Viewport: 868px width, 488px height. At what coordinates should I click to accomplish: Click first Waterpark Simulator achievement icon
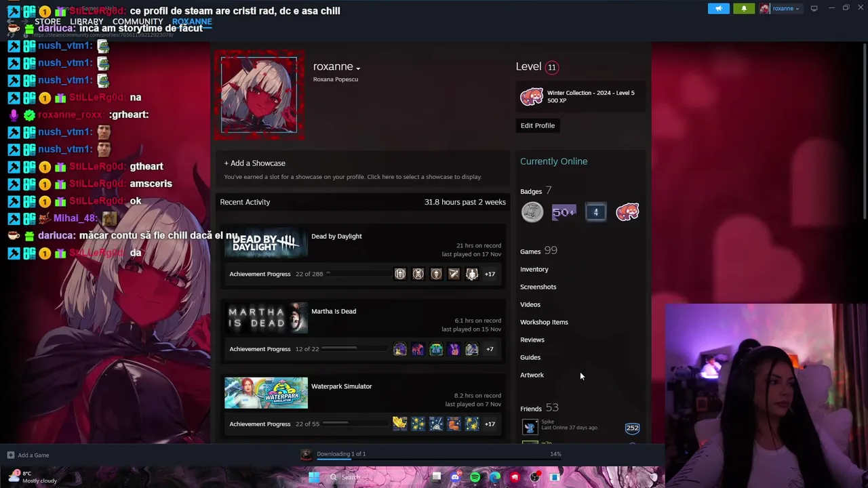pyautogui.click(x=400, y=424)
